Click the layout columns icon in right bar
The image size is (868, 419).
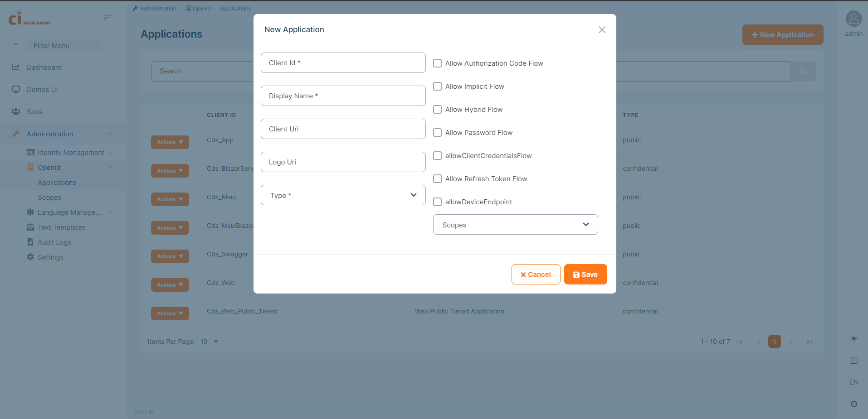(854, 361)
